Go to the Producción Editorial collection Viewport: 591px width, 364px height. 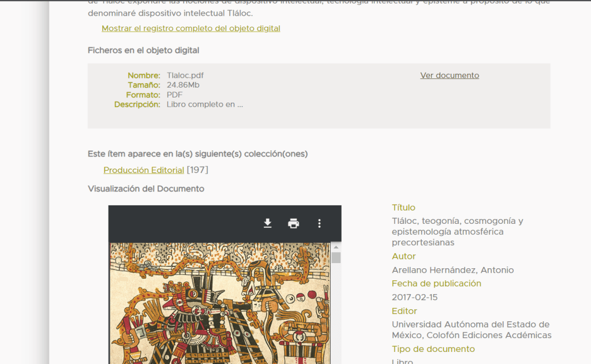pyautogui.click(x=144, y=170)
